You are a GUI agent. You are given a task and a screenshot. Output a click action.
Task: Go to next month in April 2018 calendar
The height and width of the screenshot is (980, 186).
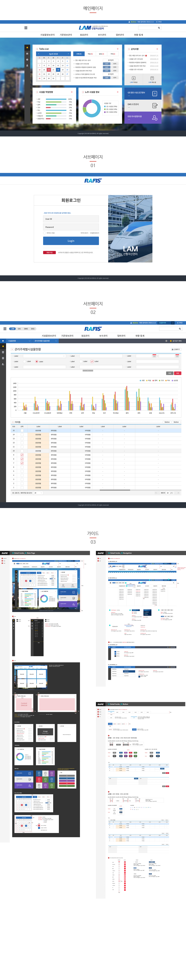[68, 54]
